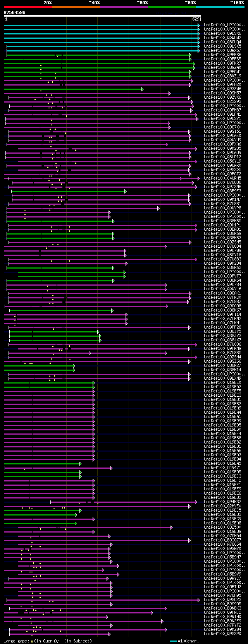This screenshot has height=644, width=248.
Task: Open the UniRef100_B9RYC7 hit
Action: tap(222, 579)
